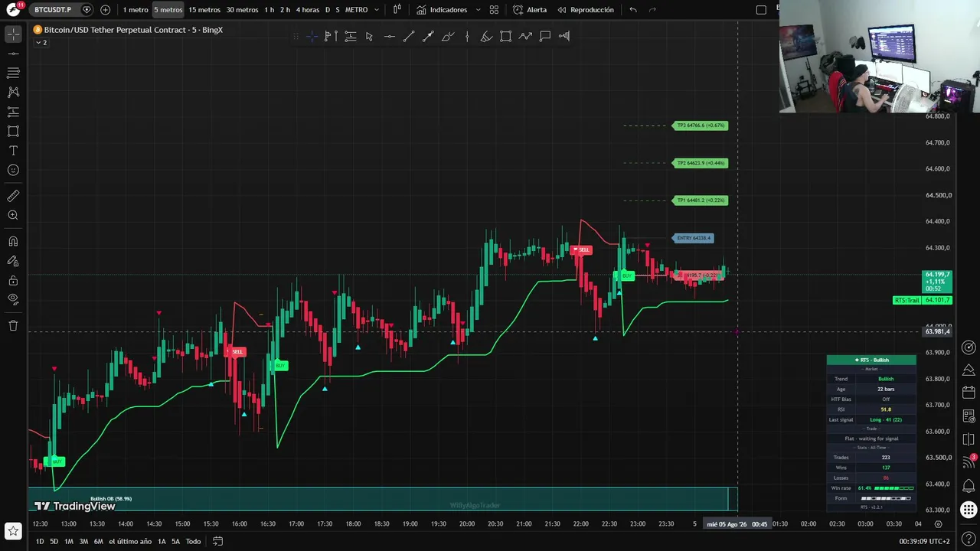Pick the arrow cursor in floating toolbar
Image resolution: width=980 pixels, height=551 pixels.
(369, 36)
